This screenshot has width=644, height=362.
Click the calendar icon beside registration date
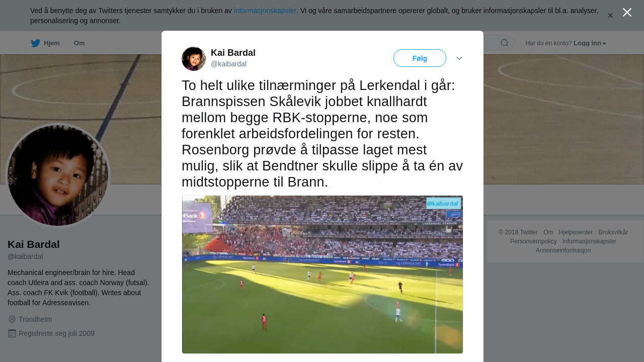(x=12, y=333)
